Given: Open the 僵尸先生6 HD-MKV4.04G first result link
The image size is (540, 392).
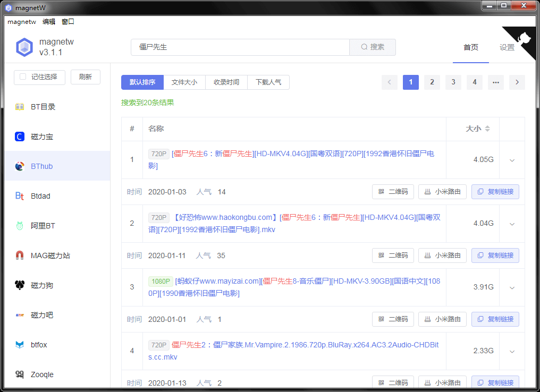Looking at the screenshot, I should click(x=291, y=160).
